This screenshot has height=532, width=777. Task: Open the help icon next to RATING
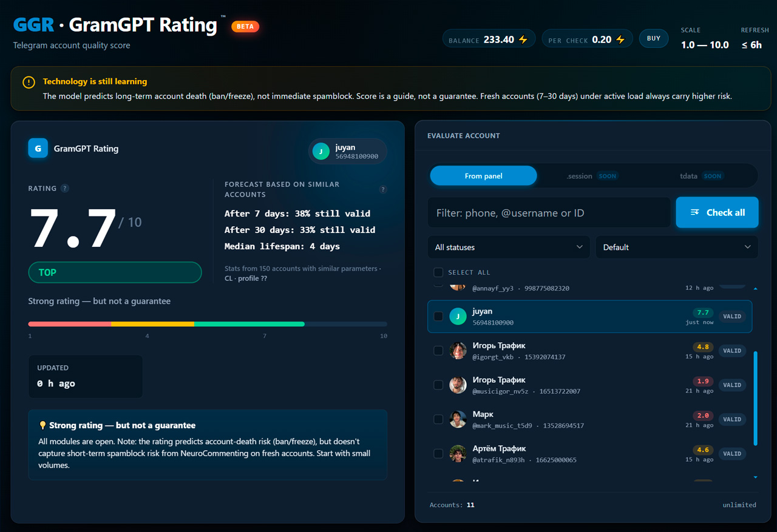coord(65,188)
